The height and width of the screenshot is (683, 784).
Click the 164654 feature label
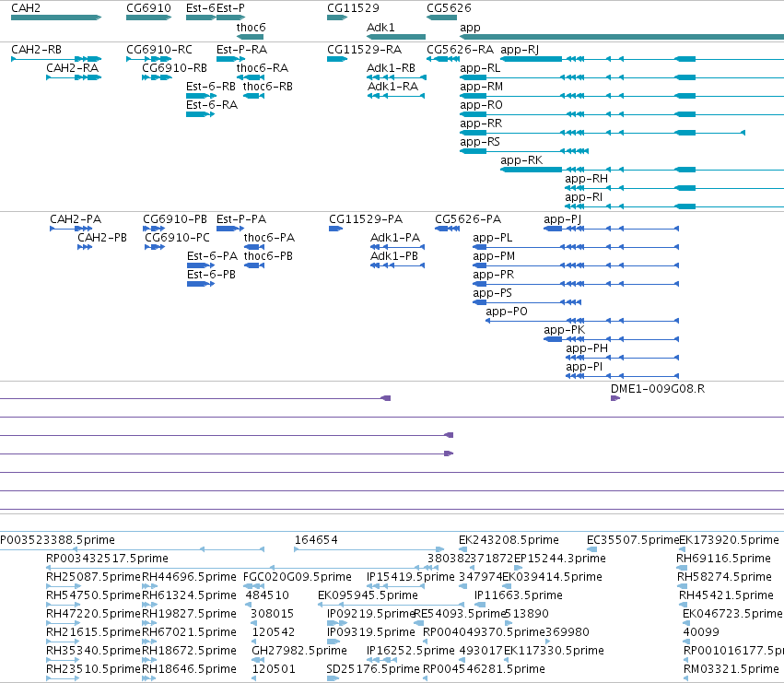coord(316,540)
